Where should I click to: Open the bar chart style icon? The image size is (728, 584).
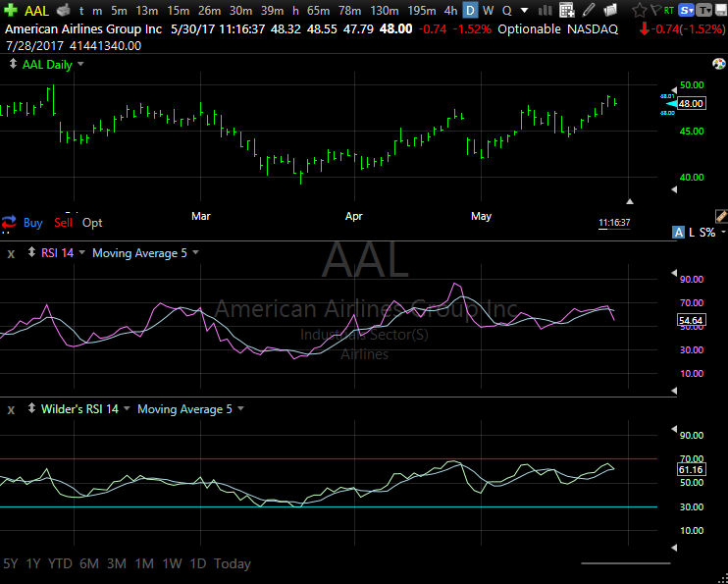click(546, 10)
